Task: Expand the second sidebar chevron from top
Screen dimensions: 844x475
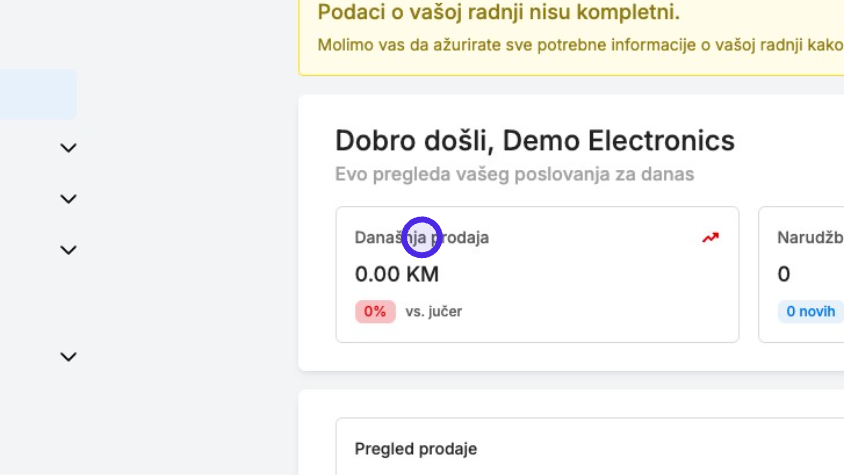Action: 68,199
